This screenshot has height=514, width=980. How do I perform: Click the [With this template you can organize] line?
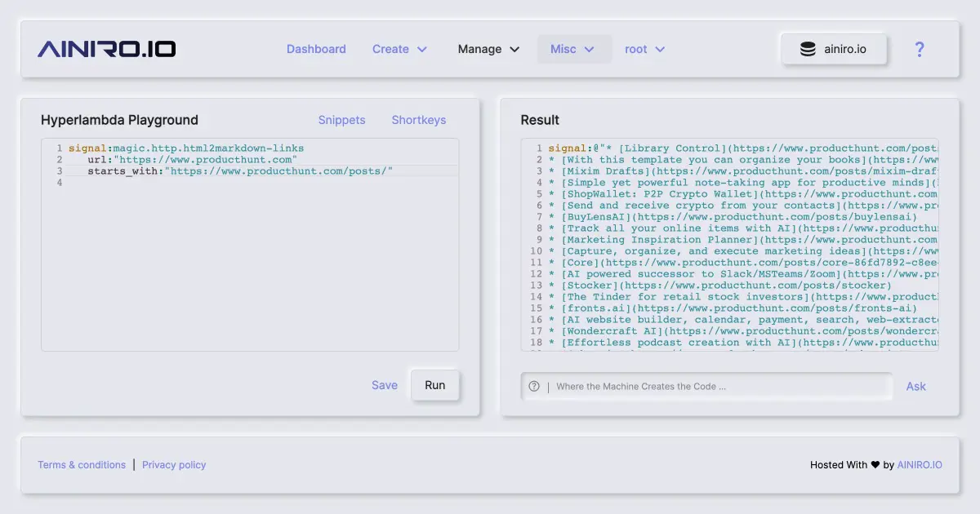click(x=742, y=160)
